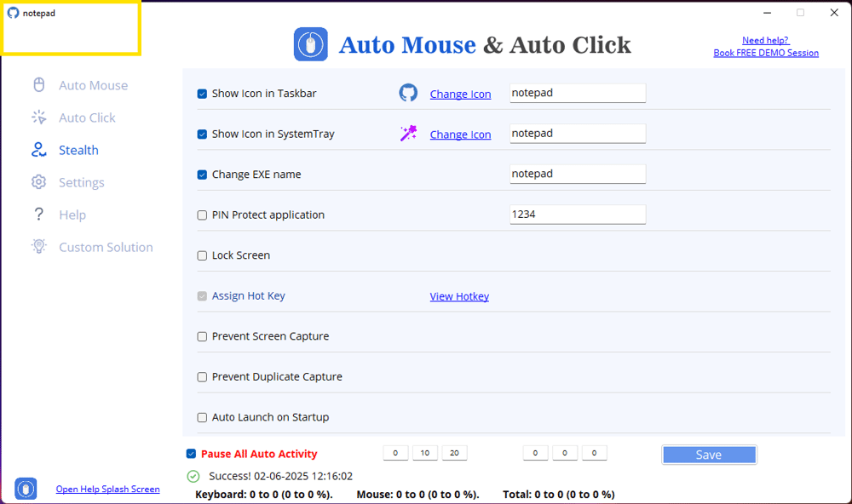Toggle Pause All Auto Activity checkbox
Screen dimensions: 852x504
[191, 454]
